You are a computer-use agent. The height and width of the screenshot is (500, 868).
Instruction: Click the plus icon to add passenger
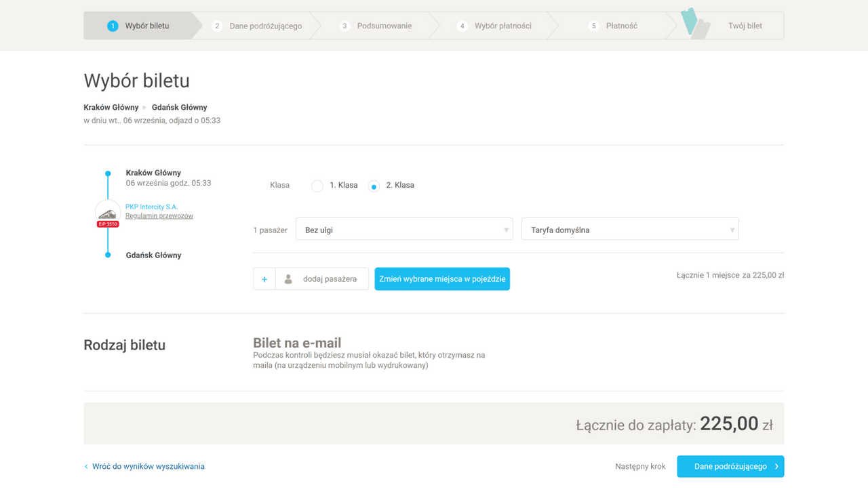point(264,279)
